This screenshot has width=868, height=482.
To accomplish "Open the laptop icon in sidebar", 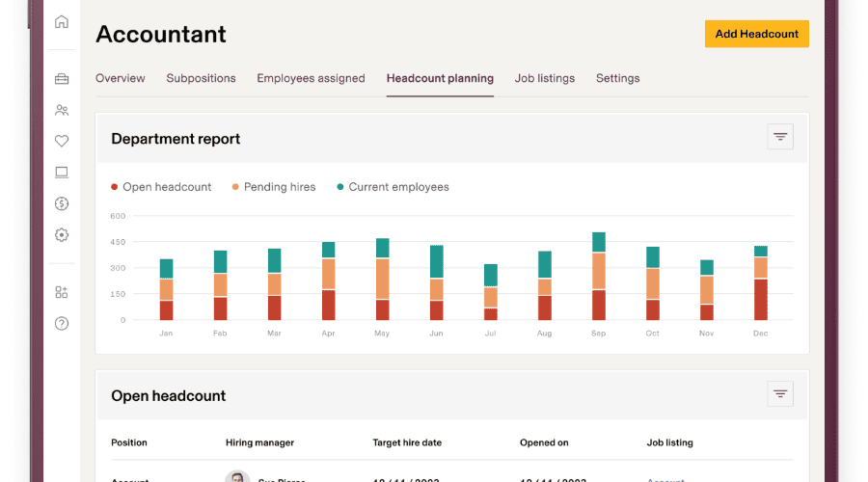I will [62, 173].
